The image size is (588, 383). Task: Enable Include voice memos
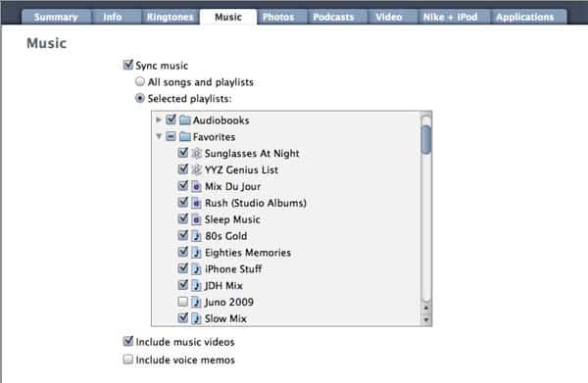tap(127, 359)
